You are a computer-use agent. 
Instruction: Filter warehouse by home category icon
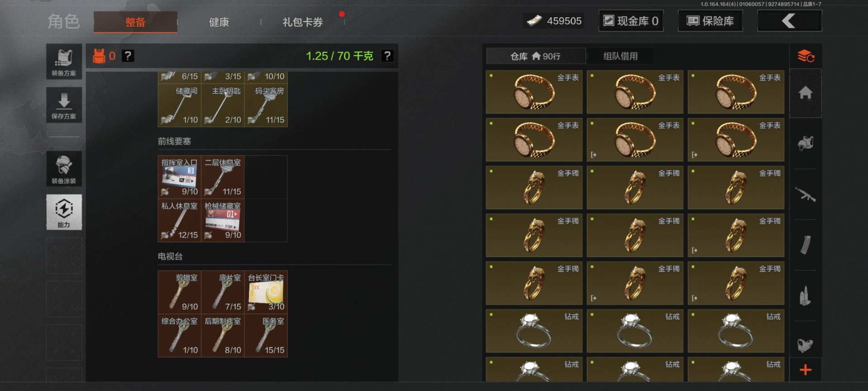pyautogui.click(x=806, y=93)
